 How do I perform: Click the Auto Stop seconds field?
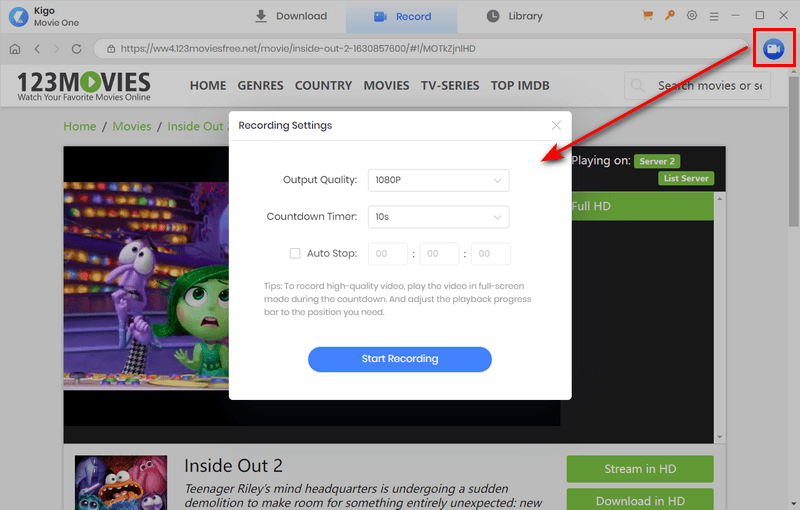[490, 253]
